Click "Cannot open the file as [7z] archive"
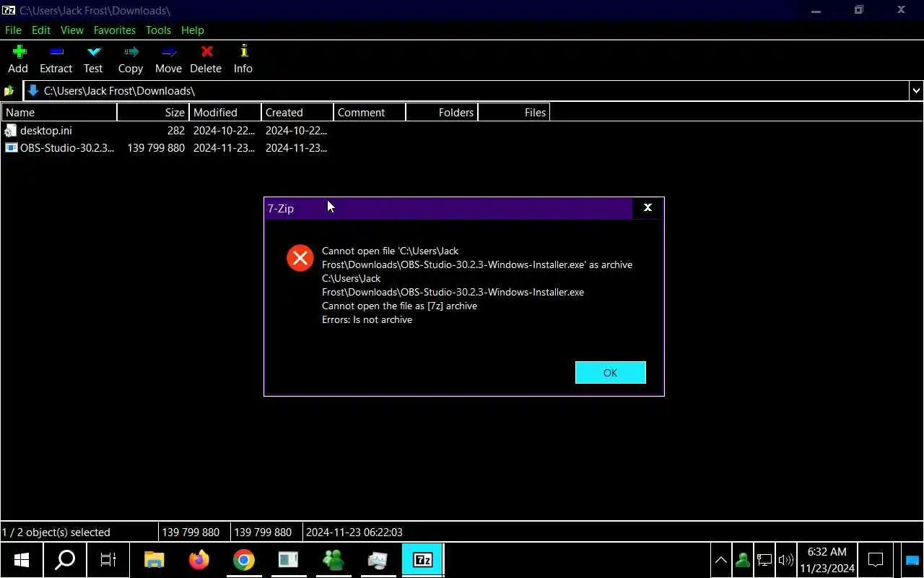This screenshot has width=924, height=578. [x=400, y=306]
